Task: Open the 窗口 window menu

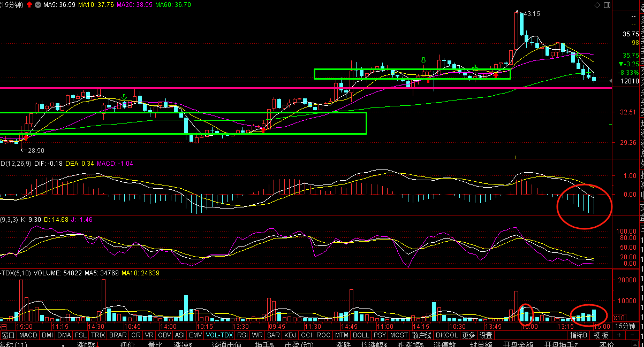Action: coord(8,335)
